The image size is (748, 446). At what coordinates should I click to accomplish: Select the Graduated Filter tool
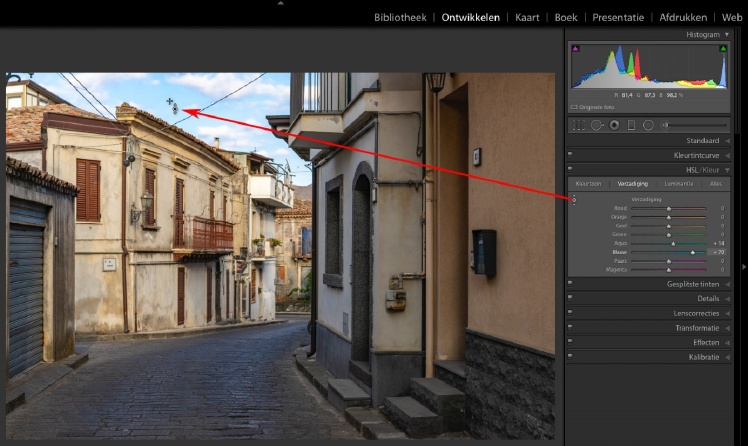click(631, 125)
